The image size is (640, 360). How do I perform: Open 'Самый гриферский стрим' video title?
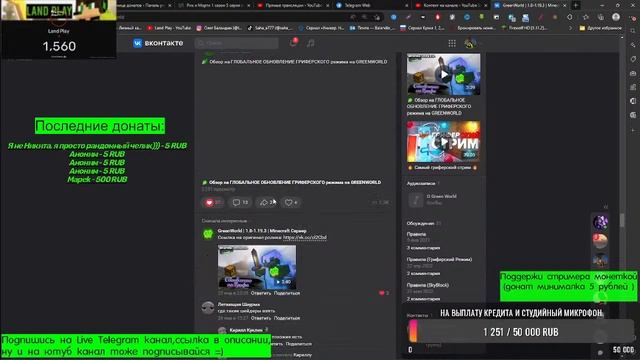click(x=442, y=168)
